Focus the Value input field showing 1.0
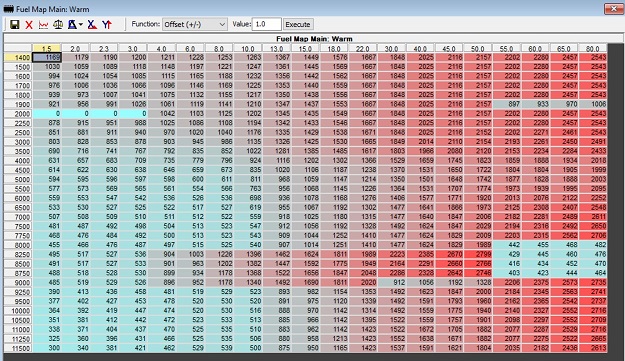The width and height of the screenshot is (625, 361). tap(267, 24)
